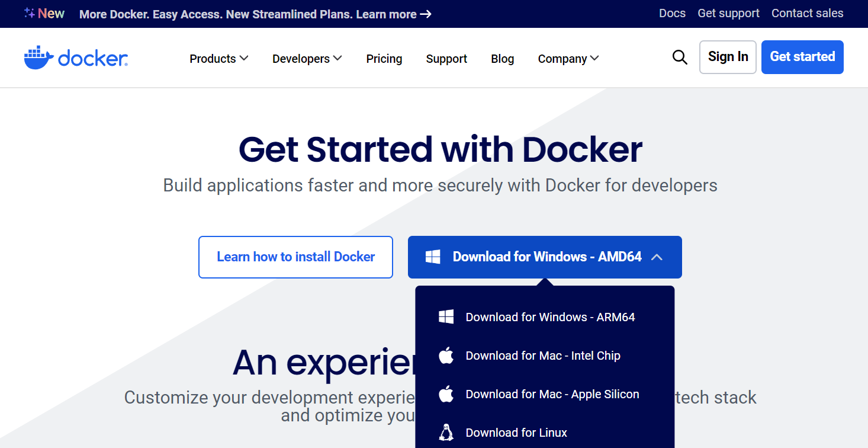
Task: Open the search magnifier icon
Action: [680, 57]
